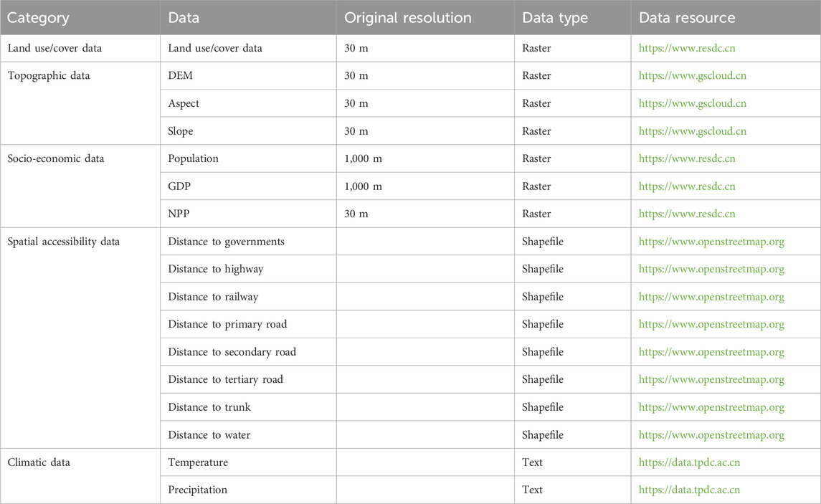
Task: Follow the gscloud.cn link in the Aspect row
Action: pyautogui.click(x=692, y=104)
